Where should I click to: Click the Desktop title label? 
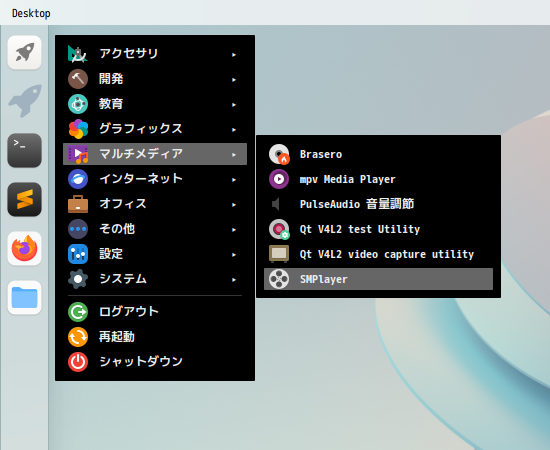[31, 13]
